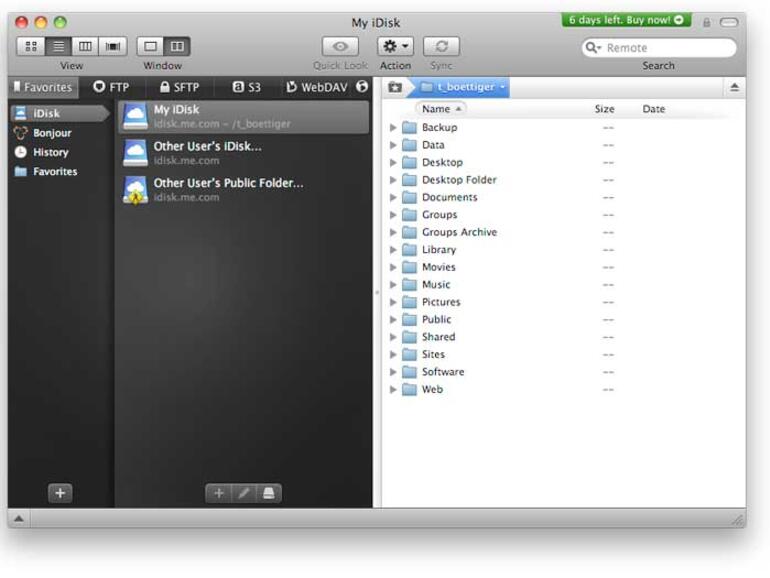770x578 pixels.
Task: Toggle toolbar with pill button
Action: coord(729,22)
